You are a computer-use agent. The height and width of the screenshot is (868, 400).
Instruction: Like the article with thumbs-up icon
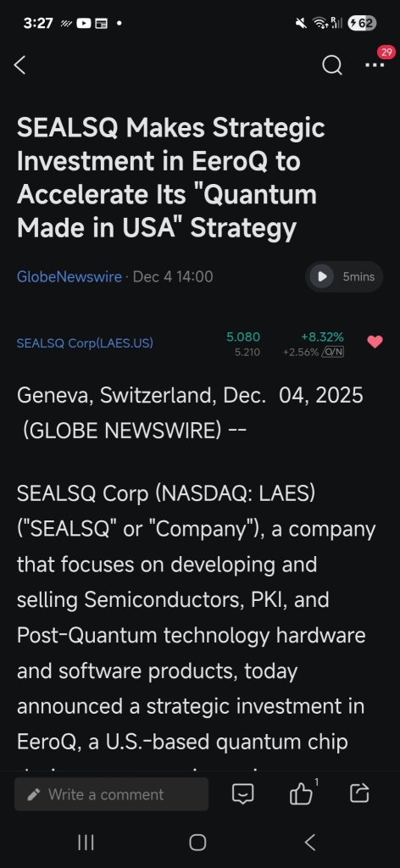(x=301, y=795)
